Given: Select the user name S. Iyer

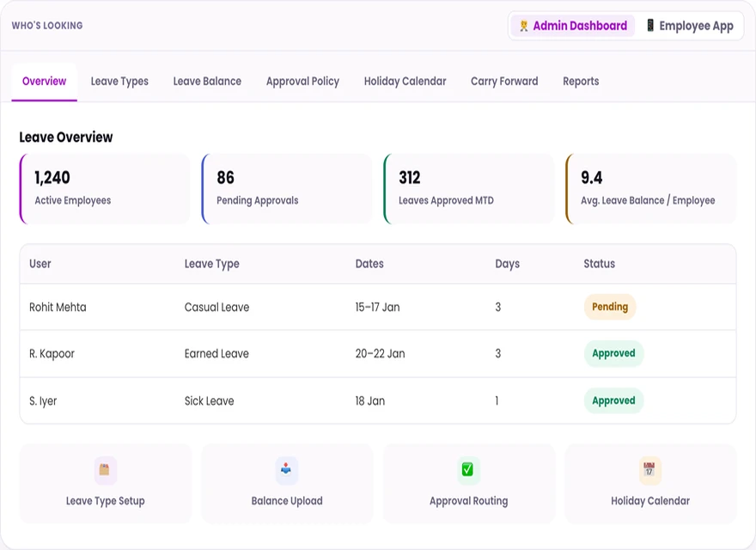Looking at the screenshot, I should (43, 401).
